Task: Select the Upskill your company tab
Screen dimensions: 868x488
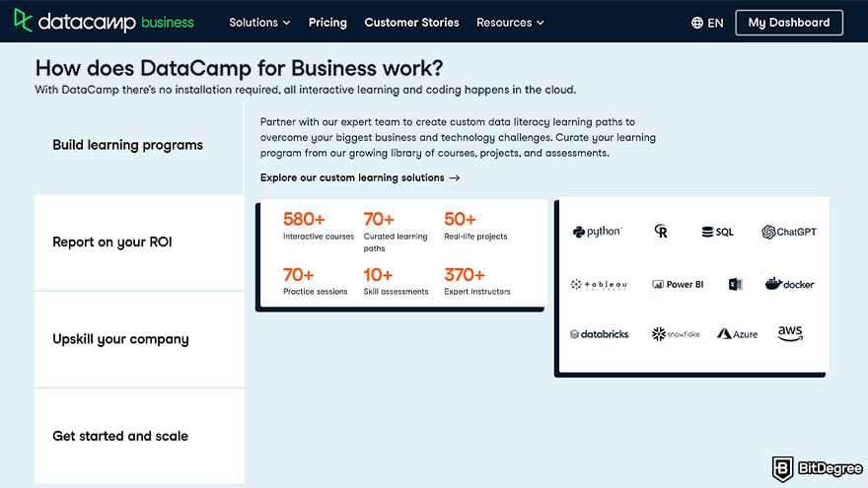Action: [139, 339]
